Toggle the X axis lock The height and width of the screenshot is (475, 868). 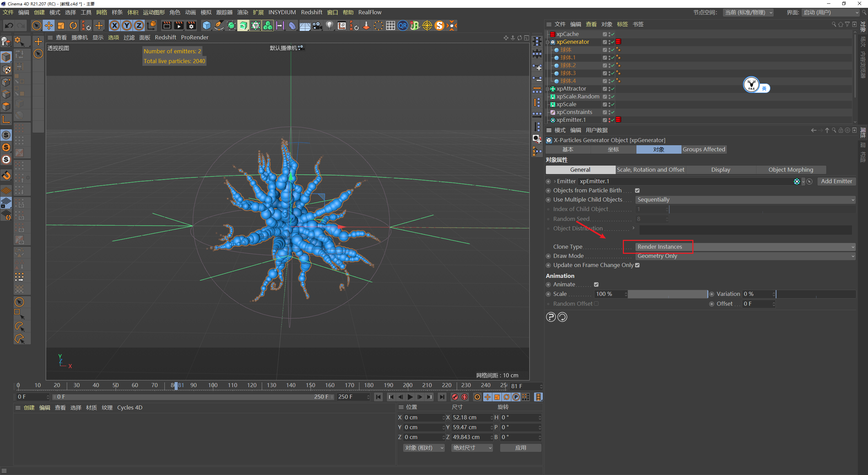115,25
